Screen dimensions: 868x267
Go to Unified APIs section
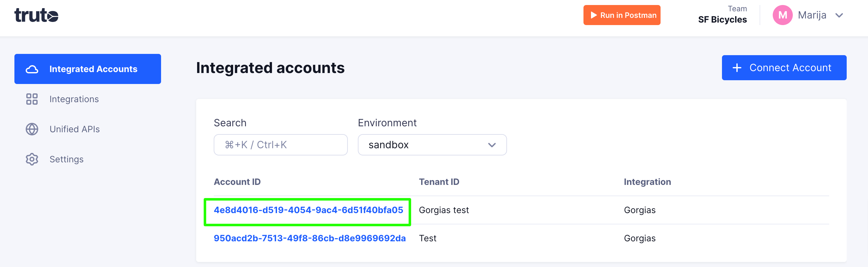(x=75, y=129)
